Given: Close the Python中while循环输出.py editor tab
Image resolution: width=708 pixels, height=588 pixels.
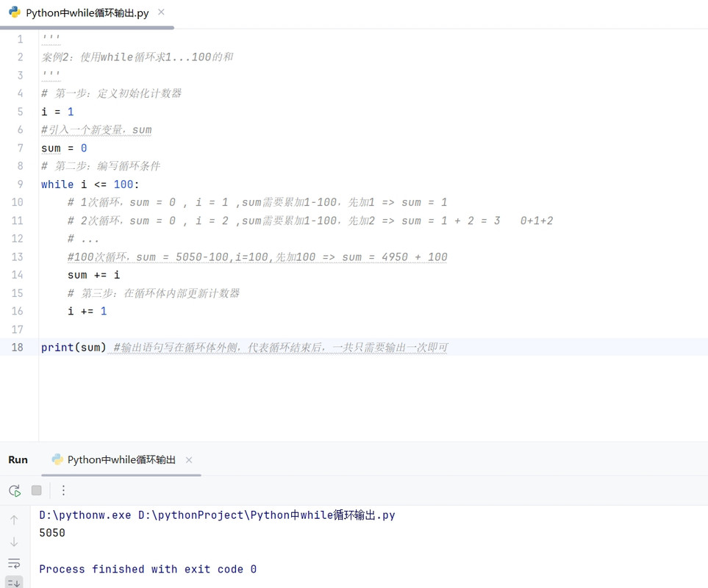Looking at the screenshot, I should (x=161, y=12).
